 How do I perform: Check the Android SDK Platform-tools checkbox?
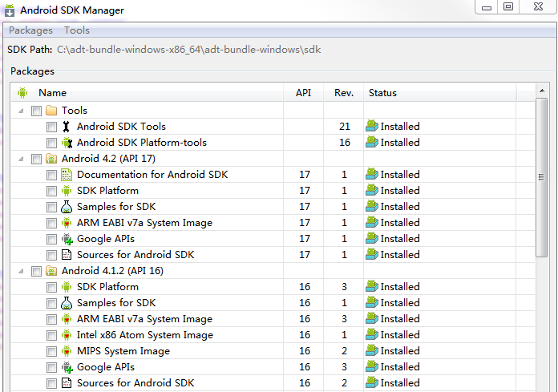click(x=51, y=143)
